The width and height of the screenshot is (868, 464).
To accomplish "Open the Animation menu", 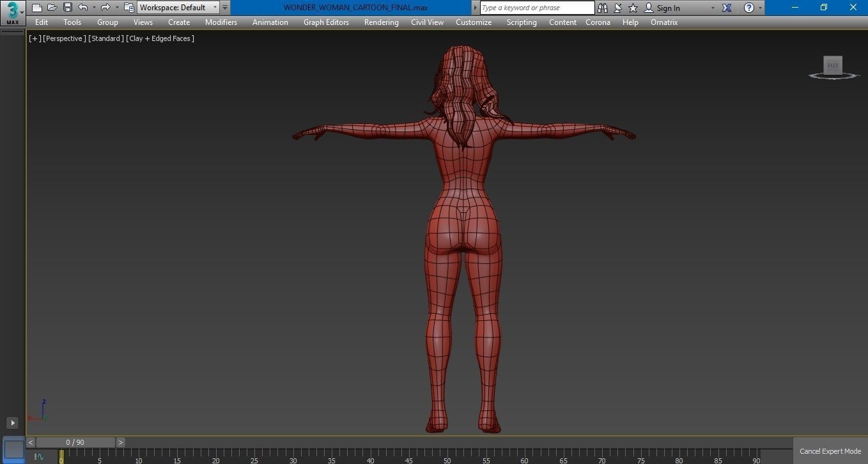I will (x=270, y=22).
